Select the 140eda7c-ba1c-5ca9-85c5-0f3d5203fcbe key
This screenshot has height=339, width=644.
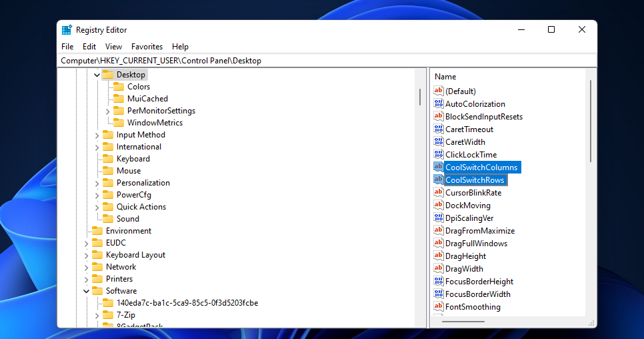click(x=187, y=303)
